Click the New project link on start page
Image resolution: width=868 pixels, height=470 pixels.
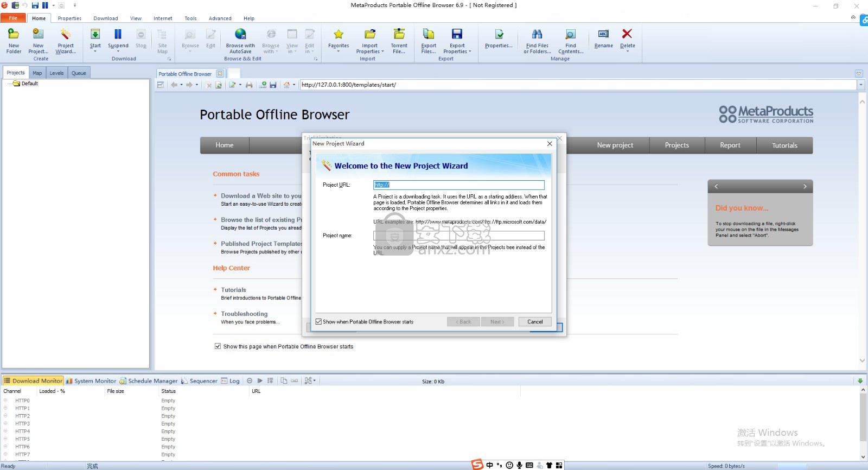(615, 145)
